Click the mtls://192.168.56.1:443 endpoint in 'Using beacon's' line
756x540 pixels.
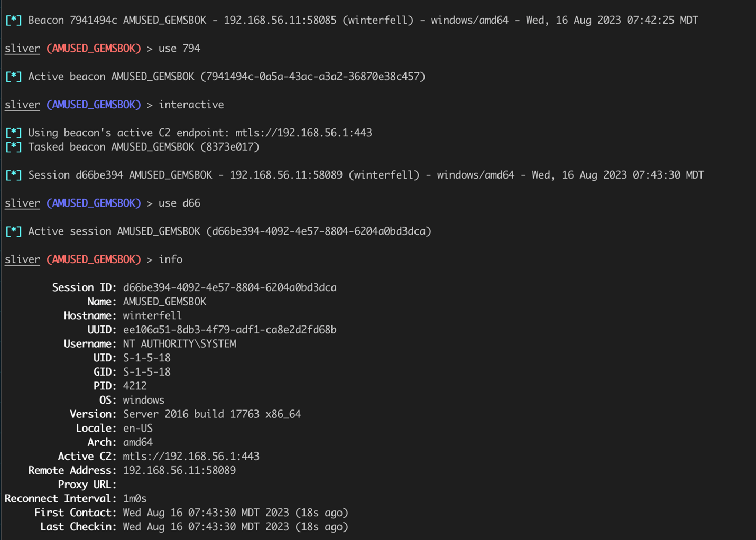pos(303,133)
